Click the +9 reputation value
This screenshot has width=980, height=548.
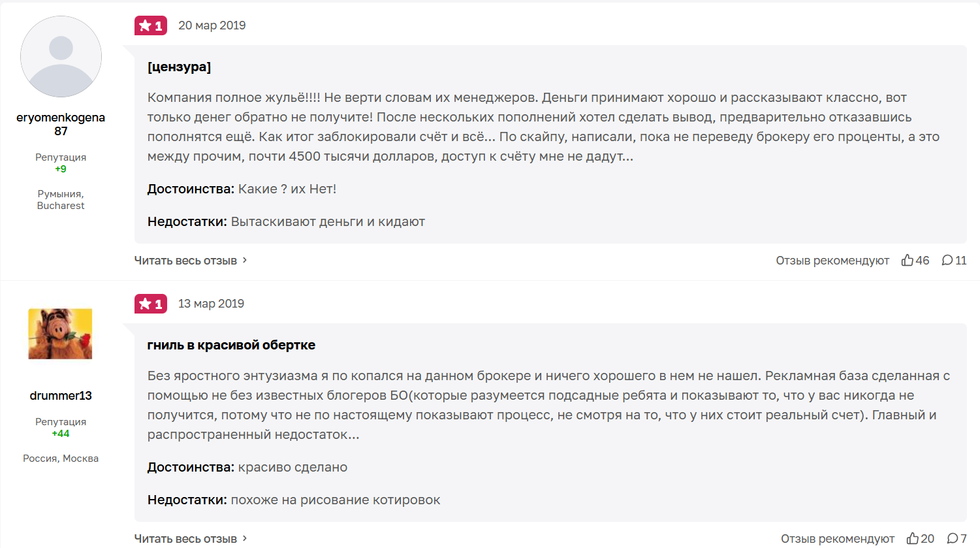[61, 169]
